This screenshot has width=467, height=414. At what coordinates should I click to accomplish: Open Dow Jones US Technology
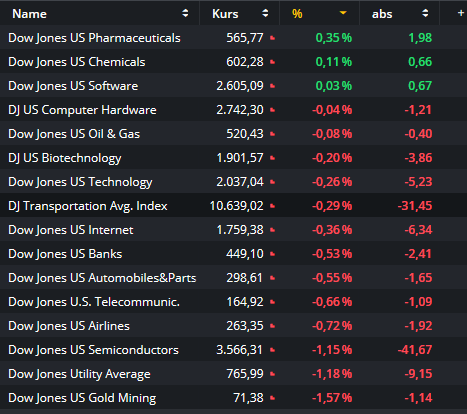80,182
